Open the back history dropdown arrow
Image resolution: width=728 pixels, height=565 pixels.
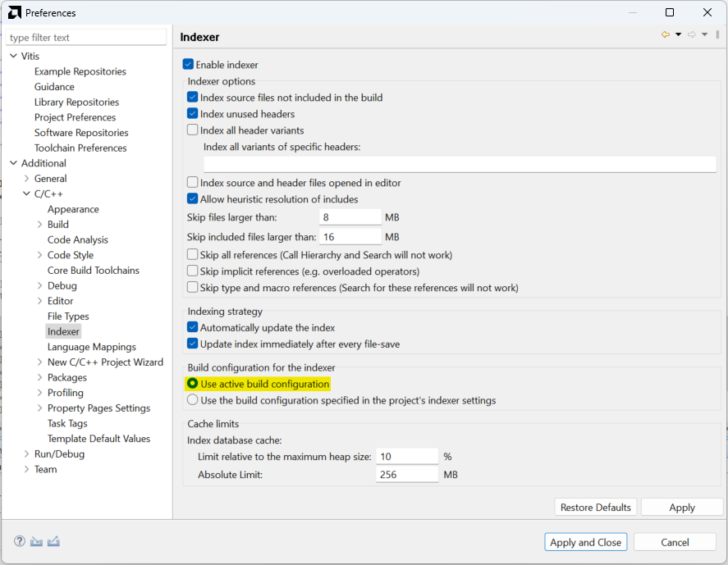click(x=678, y=34)
